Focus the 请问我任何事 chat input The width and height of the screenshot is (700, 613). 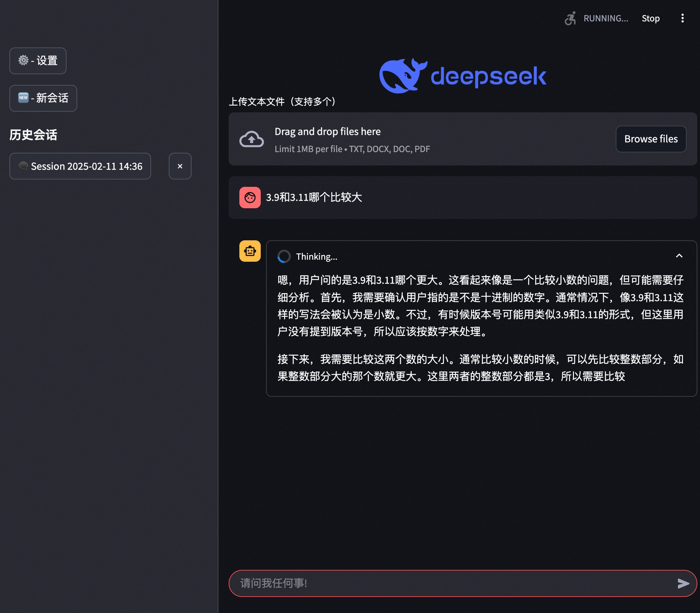[x=452, y=583]
